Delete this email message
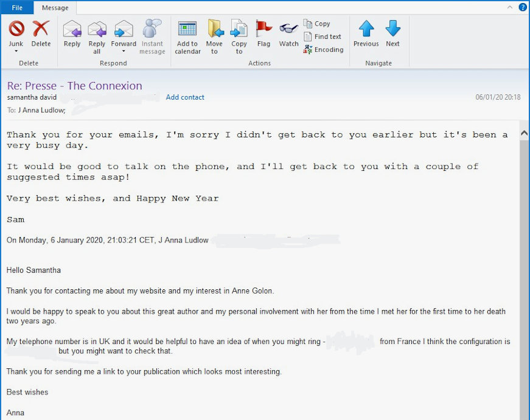530x420 pixels. pos(41,29)
